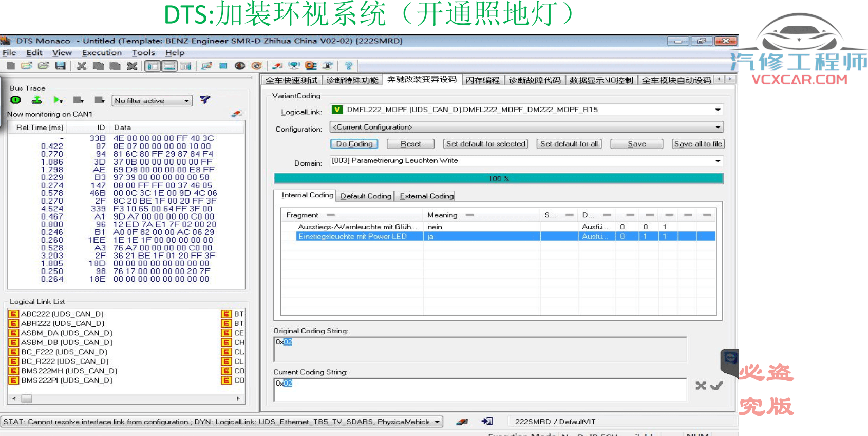Toggle the first layout view button in toolbar
868x436 pixels.
(152, 66)
